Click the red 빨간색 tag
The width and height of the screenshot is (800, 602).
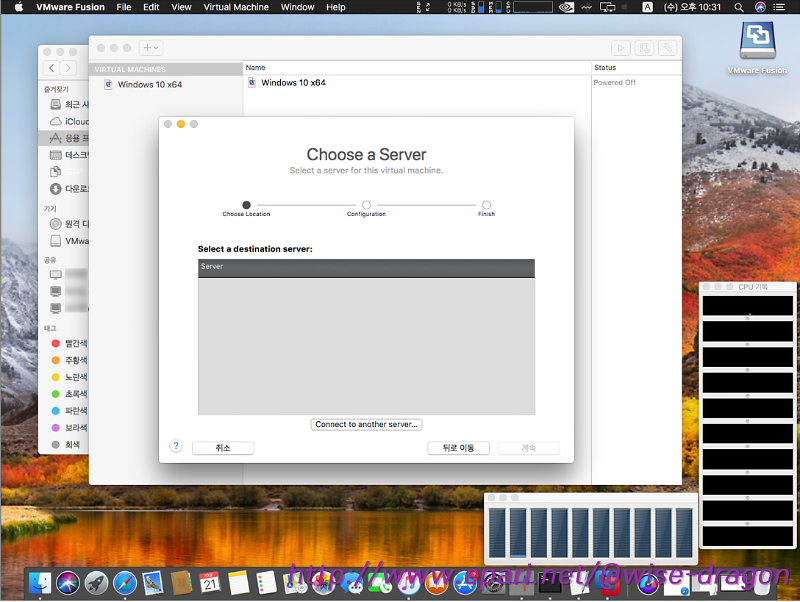69,343
